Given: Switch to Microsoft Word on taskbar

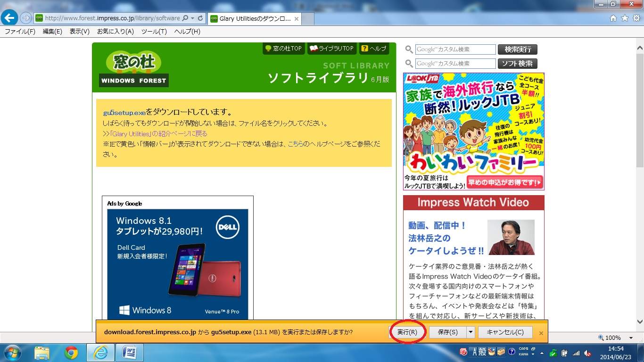Looking at the screenshot, I should click(x=130, y=353).
